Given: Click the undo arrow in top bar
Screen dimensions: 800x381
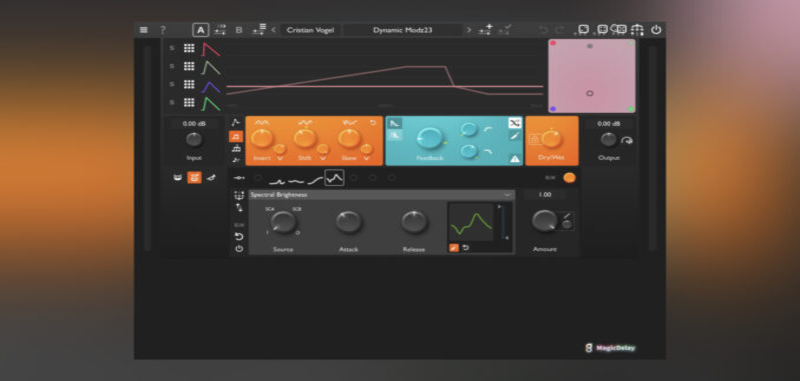Looking at the screenshot, I should (543, 30).
